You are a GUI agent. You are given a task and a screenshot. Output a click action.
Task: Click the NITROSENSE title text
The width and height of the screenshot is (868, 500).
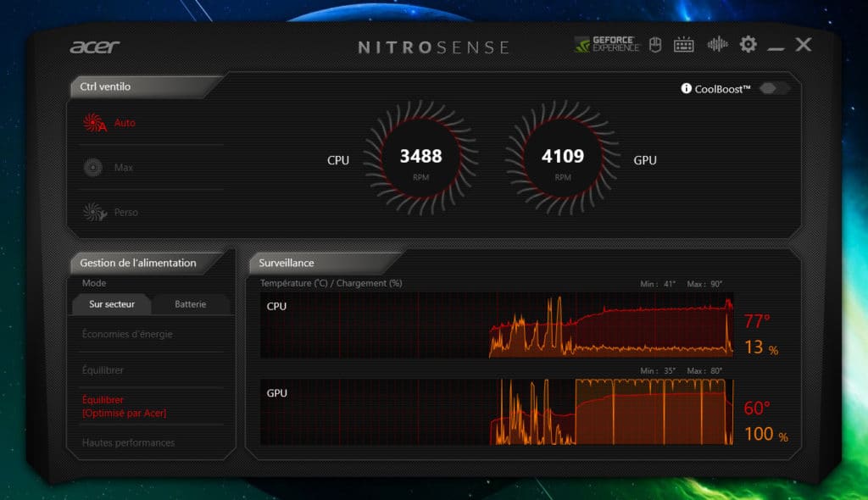433,47
